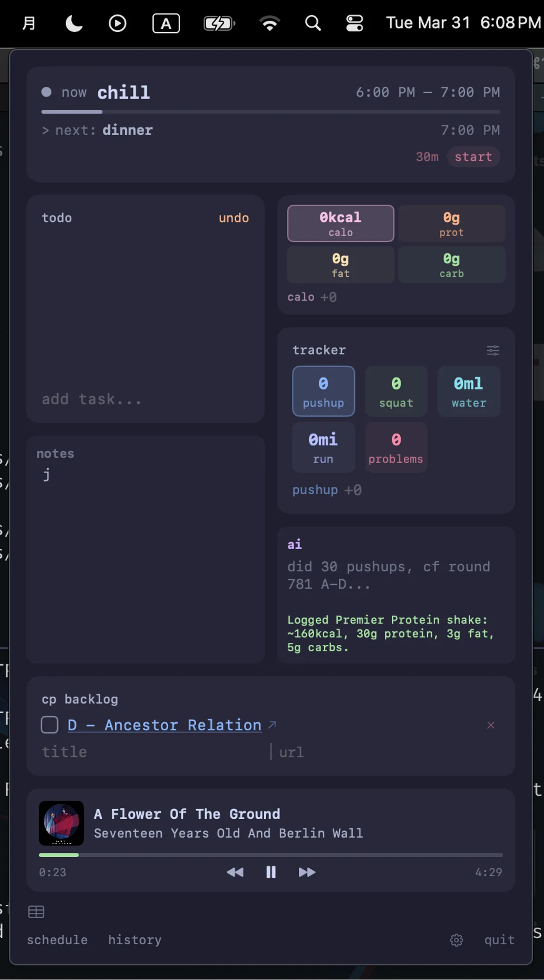Select the protein macro tile
The height and width of the screenshot is (980, 544).
[452, 223]
